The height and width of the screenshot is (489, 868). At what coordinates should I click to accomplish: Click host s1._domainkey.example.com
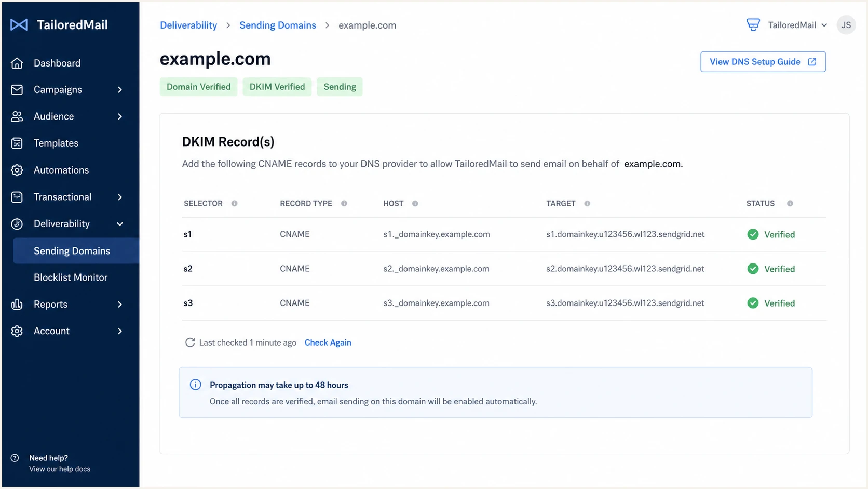437,234
